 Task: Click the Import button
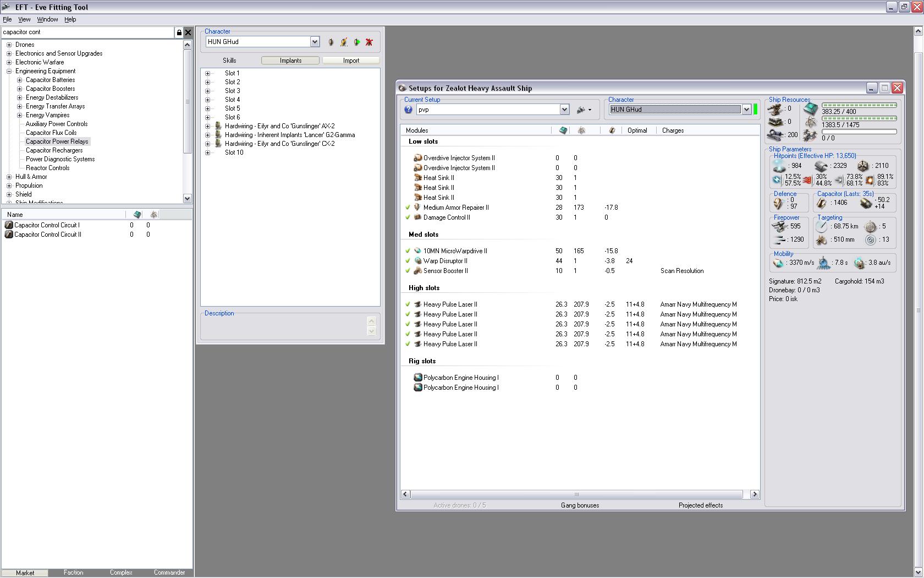(351, 61)
